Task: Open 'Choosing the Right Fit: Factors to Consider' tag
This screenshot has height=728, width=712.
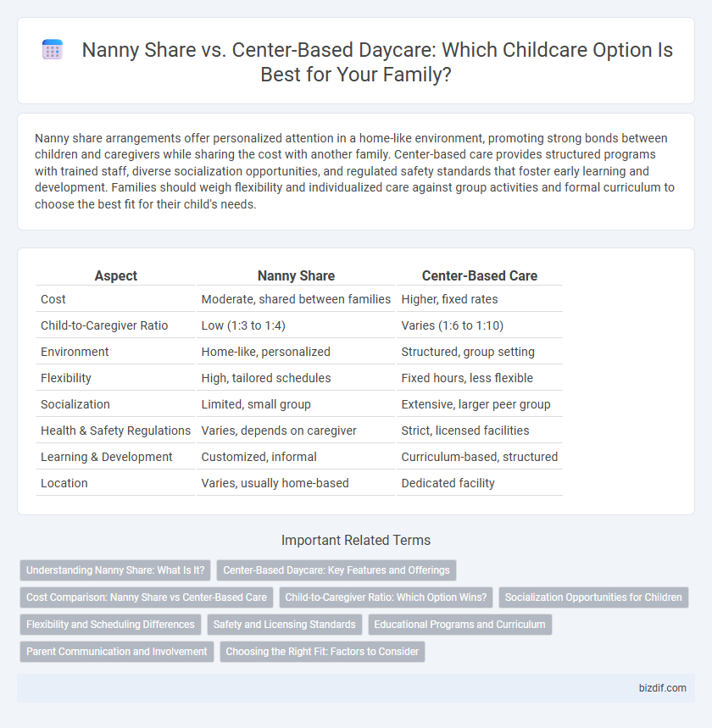Action: (x=322, y=652)
